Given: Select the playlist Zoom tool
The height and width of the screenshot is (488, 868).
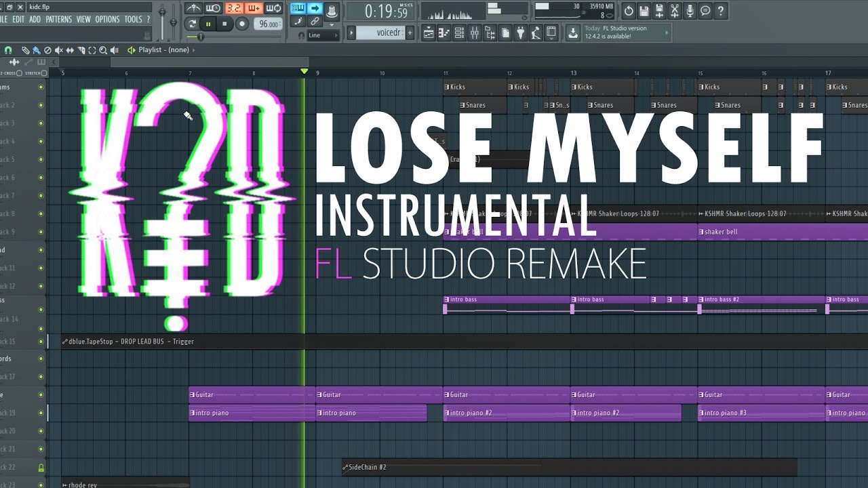Looking at the screenshot, I should coord(103,50).
